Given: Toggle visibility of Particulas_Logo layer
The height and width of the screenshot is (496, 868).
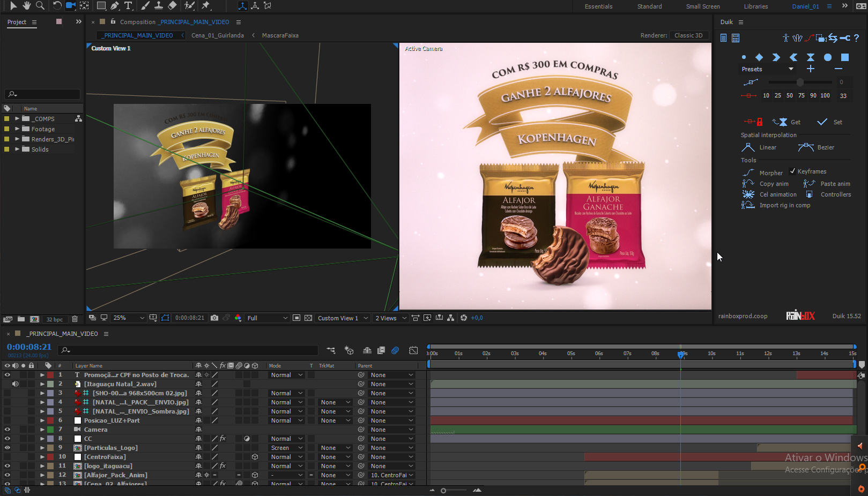Looking at the screenshot, I should tap(8, 448).
